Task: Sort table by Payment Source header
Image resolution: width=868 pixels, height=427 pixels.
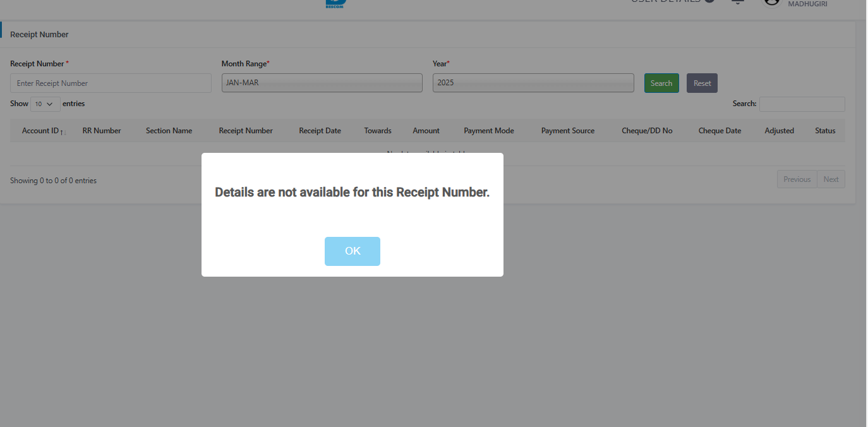Action: 568,131
